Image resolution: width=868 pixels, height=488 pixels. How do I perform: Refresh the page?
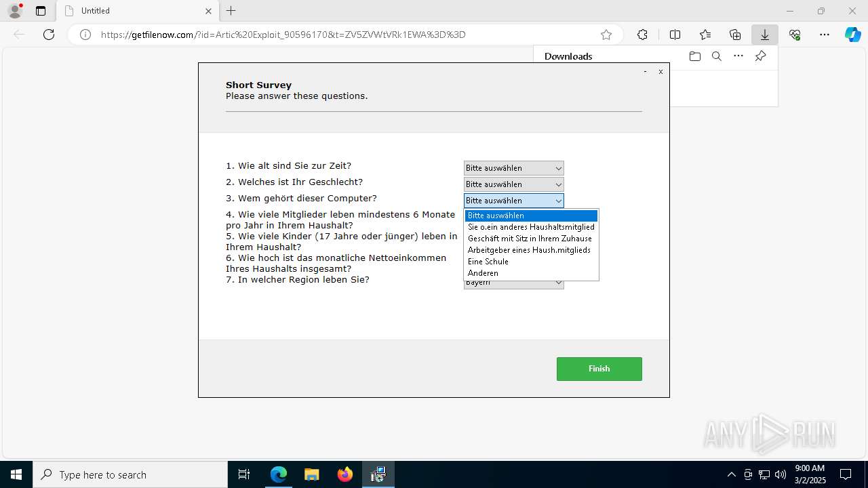coord(49,35)
